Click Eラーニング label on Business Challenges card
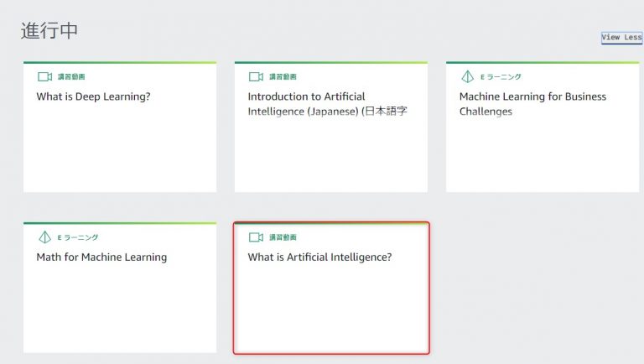 coord(501,77)
